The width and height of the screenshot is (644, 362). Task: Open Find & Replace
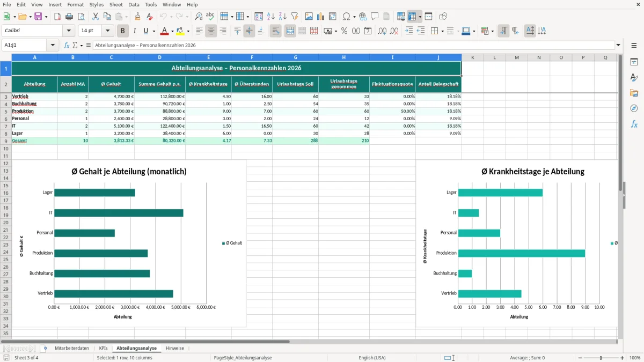click(x=199, y=17)
